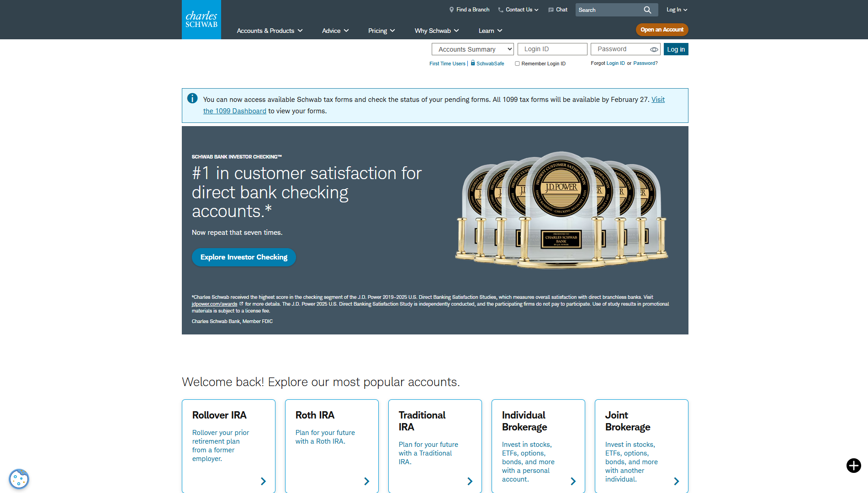Click the First Time Users link
Image resolution: width=868 pixels, height=493 pixels.
447,64
